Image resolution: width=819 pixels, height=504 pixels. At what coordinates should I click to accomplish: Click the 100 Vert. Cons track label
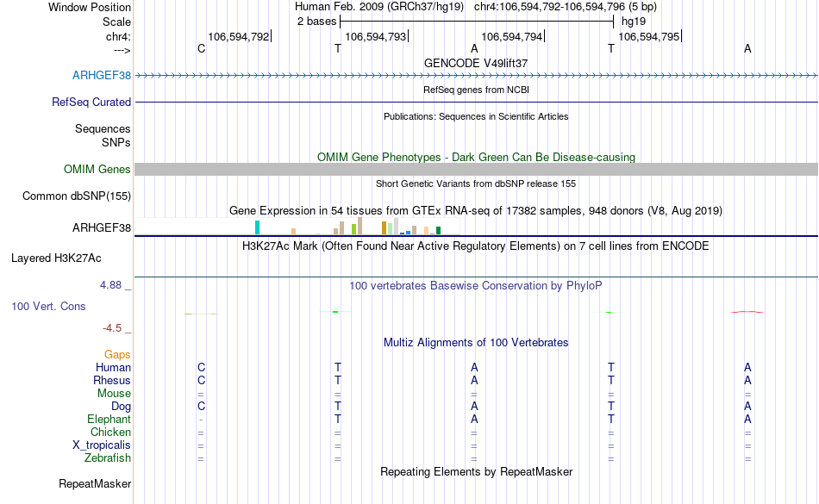[48, 306]
